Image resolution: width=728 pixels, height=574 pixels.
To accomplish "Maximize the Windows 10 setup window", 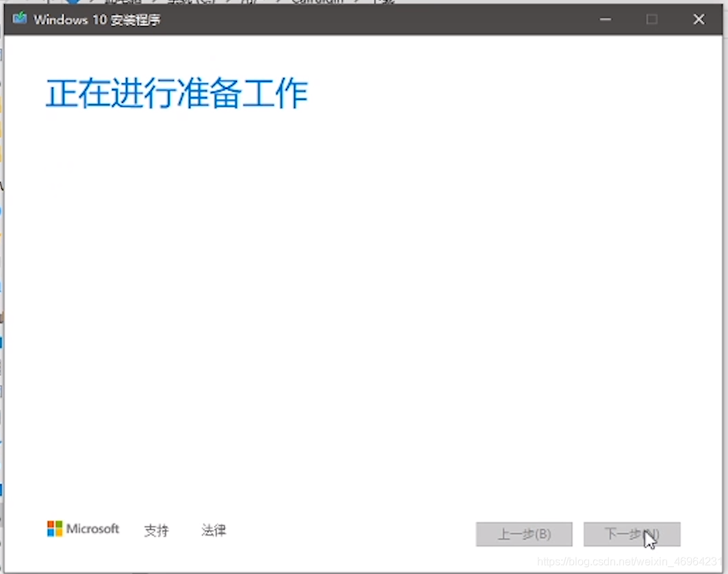I will (651, 19).
